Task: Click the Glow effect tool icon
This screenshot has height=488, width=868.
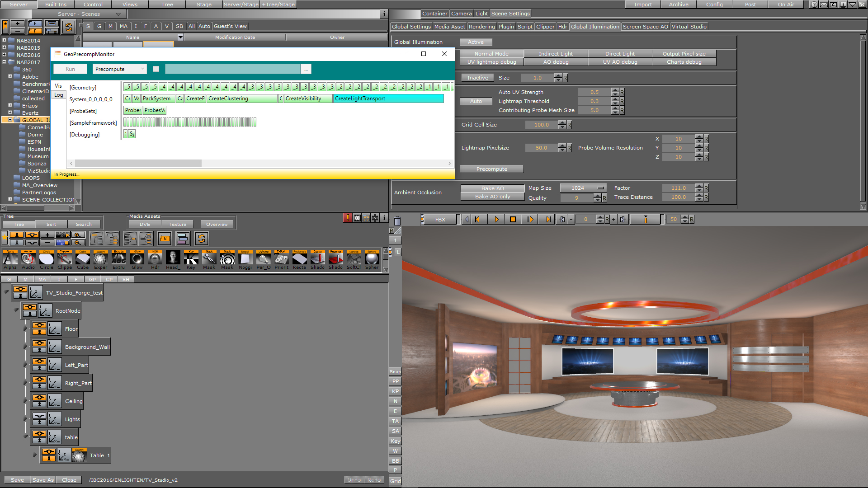Action: point(137,260)
